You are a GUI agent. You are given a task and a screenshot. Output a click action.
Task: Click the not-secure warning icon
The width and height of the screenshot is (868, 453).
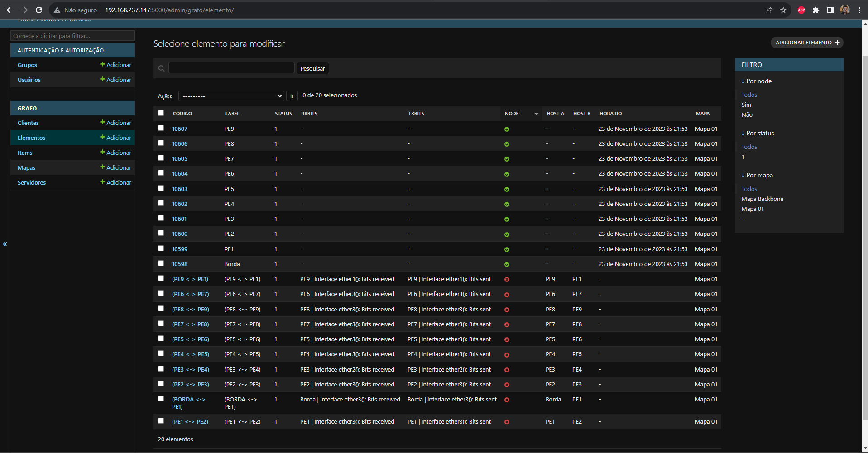pos(57,10)
